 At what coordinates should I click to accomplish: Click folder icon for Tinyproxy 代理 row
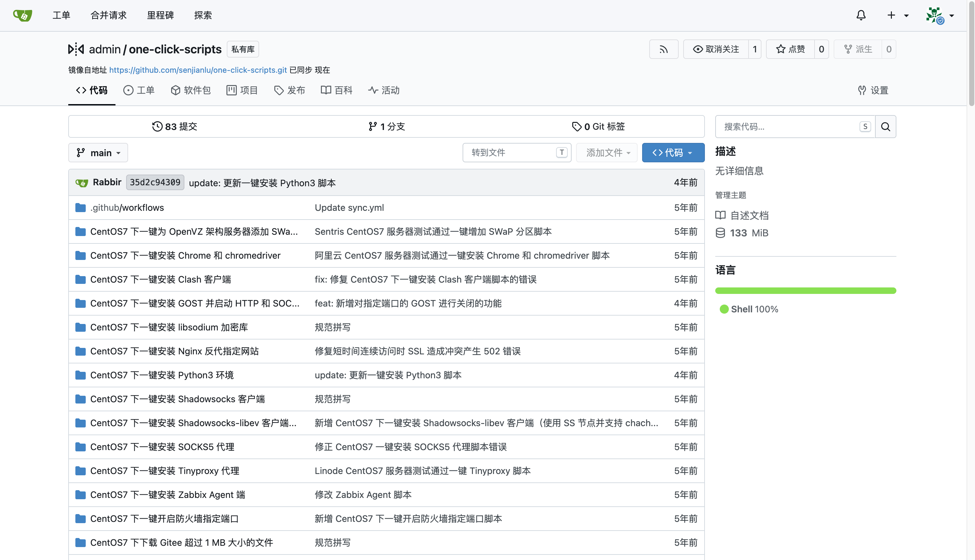coord(81,471)
